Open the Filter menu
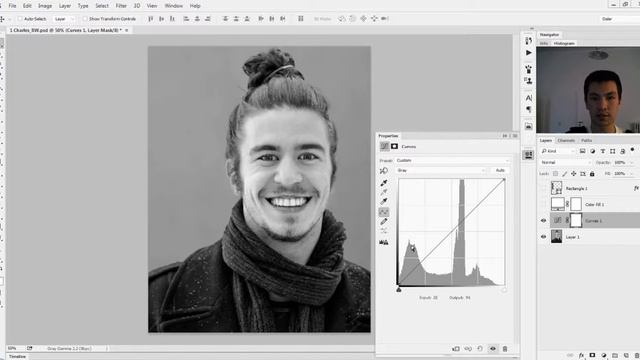Image resolution: width=640 pixels, height=360 pixels. point(121,6)
